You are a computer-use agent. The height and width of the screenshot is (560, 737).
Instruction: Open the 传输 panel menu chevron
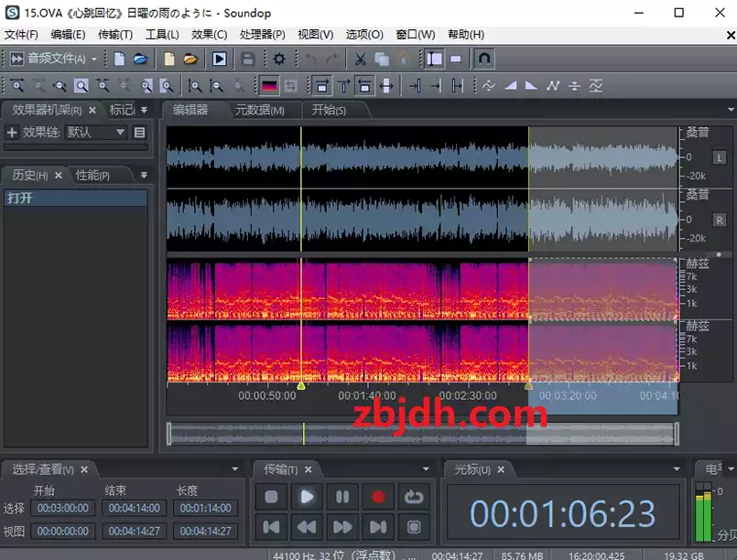[x=424, y=469]
